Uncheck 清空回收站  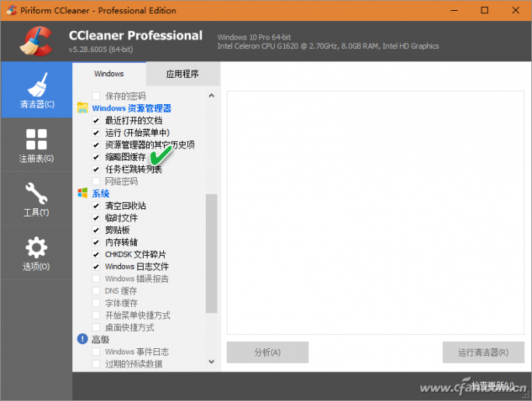click(96, 206)
